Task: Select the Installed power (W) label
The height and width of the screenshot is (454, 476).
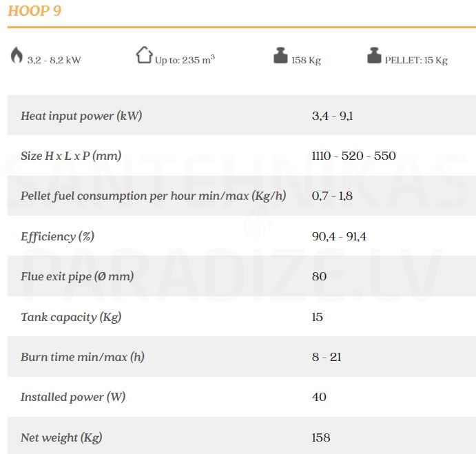Action: (x=73, y=397)
